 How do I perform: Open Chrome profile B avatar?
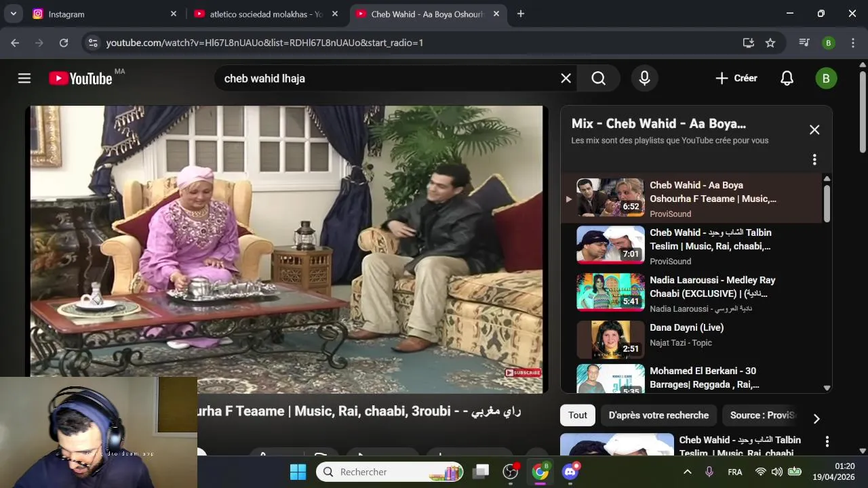point(828,43)
